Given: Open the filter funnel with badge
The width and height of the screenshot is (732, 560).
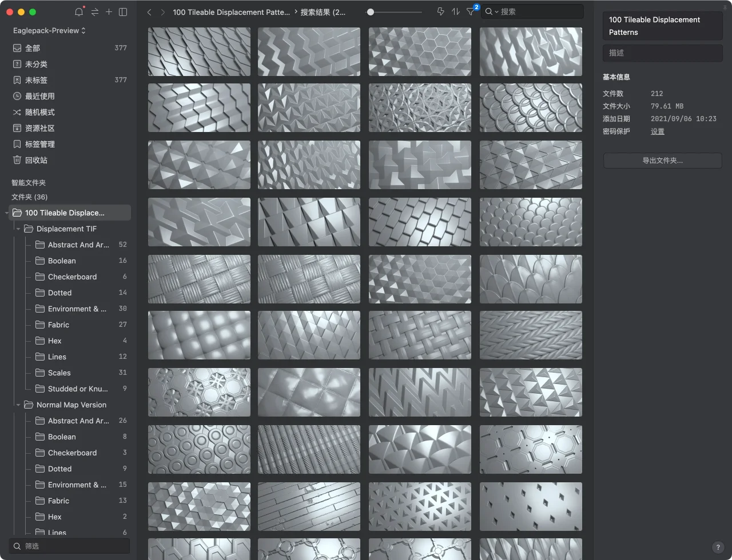Looking at the screenshot, I should coord(471,11).
